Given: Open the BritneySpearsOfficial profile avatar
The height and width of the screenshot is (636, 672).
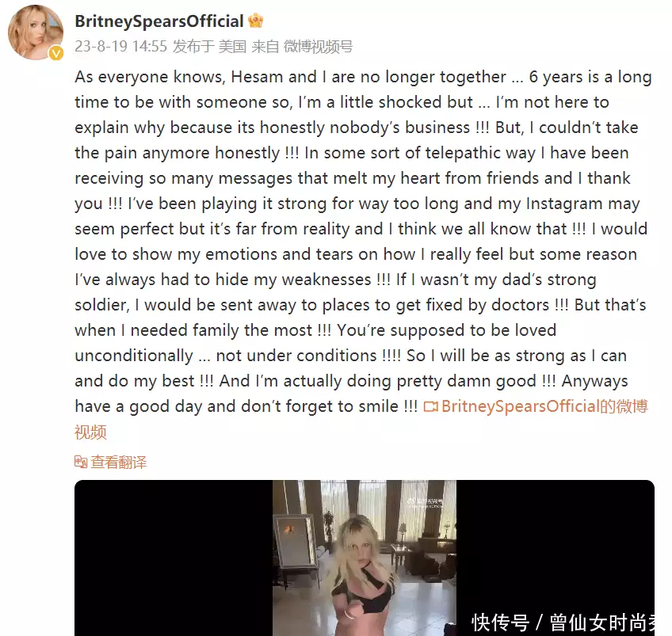Looking at the screenshot, I should (36, 32).
